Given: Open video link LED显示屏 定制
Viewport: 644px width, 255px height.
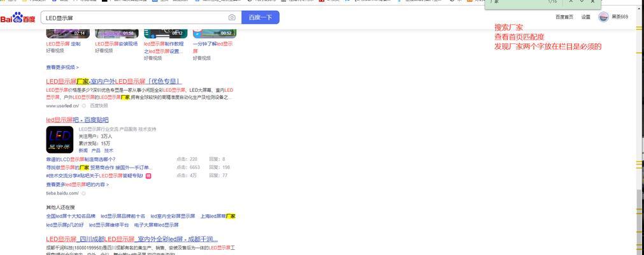Looking at the screenshot, I should pos(63,43).
